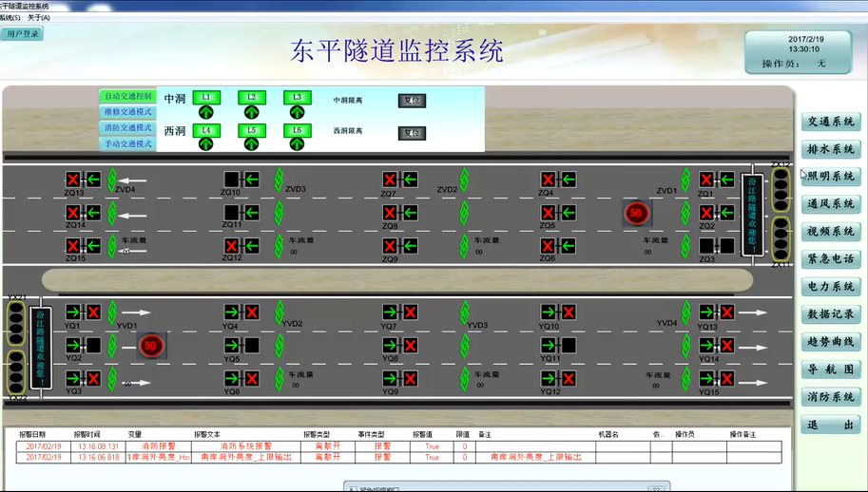Viewport: 868px width, 492px height.
Task: Click the ZQ3 lane signal indicator
Action: (x=716, y=246)
